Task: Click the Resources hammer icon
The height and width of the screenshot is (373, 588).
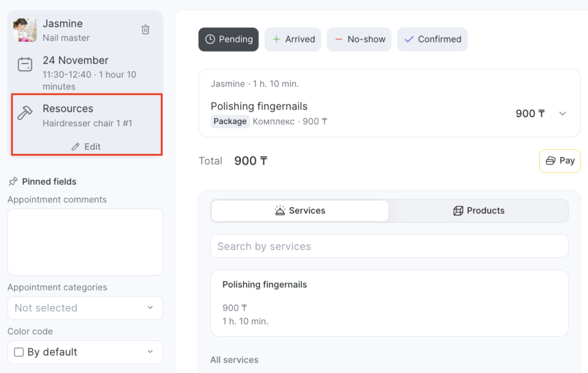Action: (x=25, y=113)
